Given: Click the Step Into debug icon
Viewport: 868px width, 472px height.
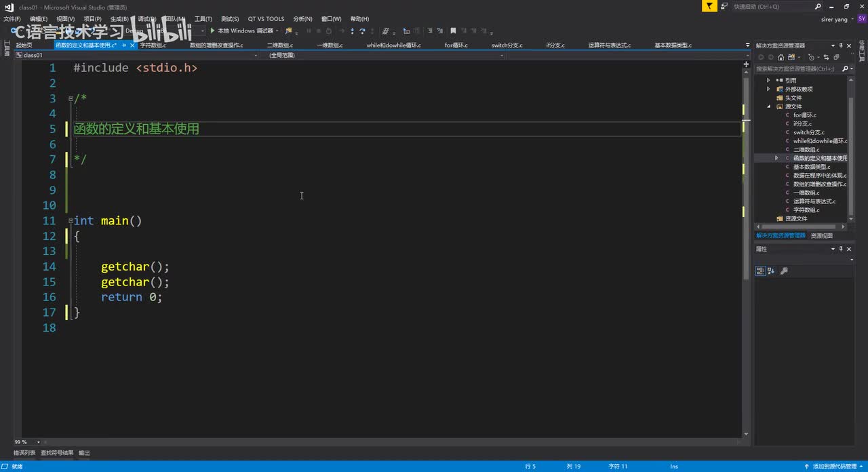Looking at the screenshot, I should pos(352,31).
